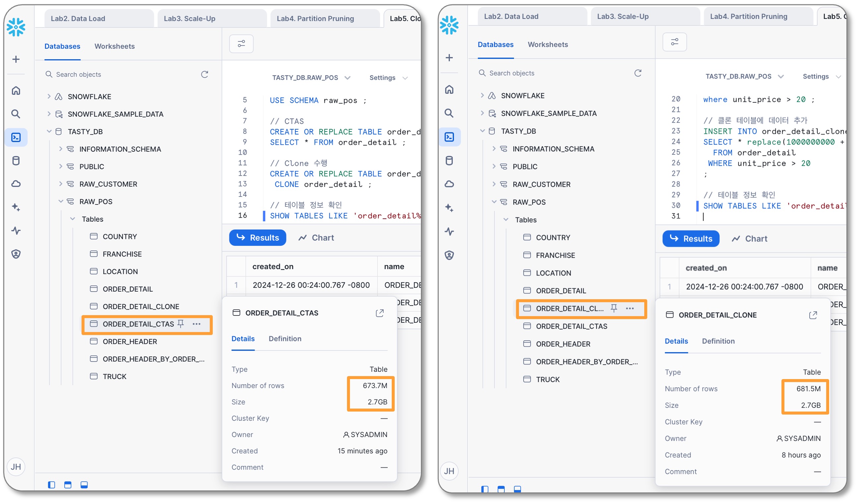Open Monitoring activity icon in left window sidebar
858x504 pixels.
coord(16,231)
